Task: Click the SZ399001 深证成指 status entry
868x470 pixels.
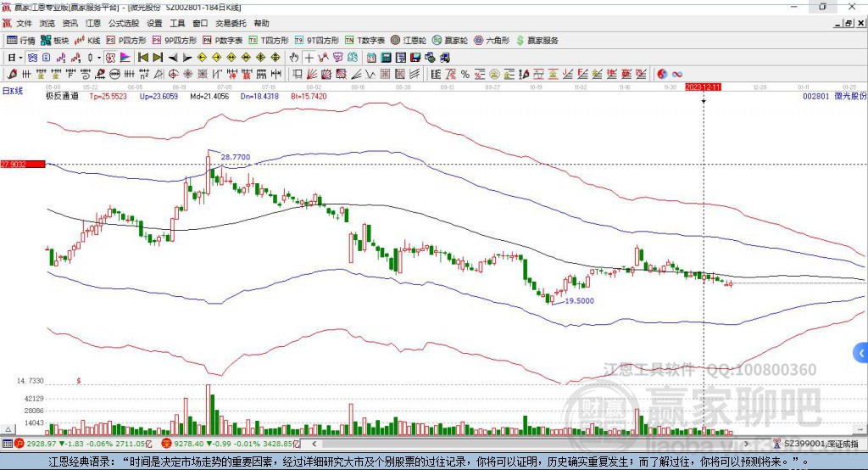Action: pyautogui.click(x=821, y=444)
